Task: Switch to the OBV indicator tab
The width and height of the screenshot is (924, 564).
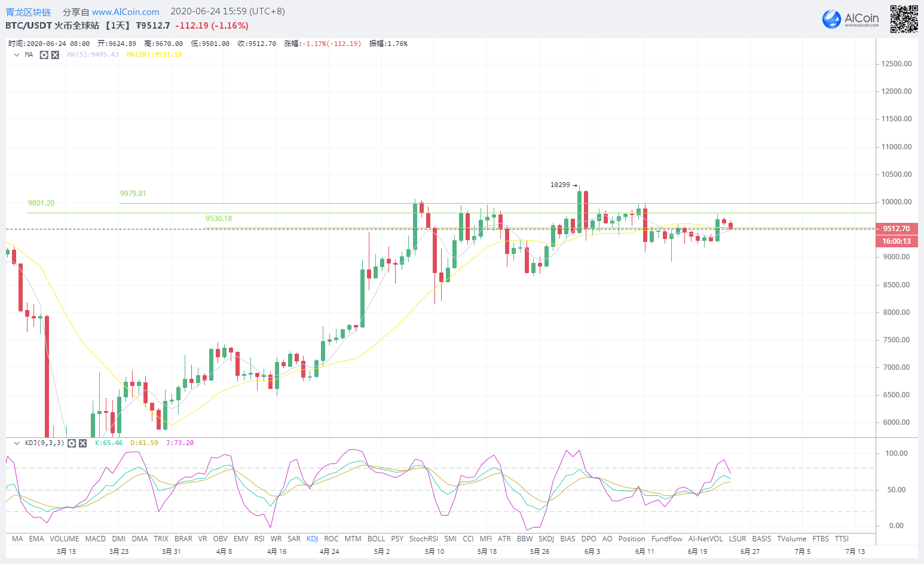Action: point(221,539)
